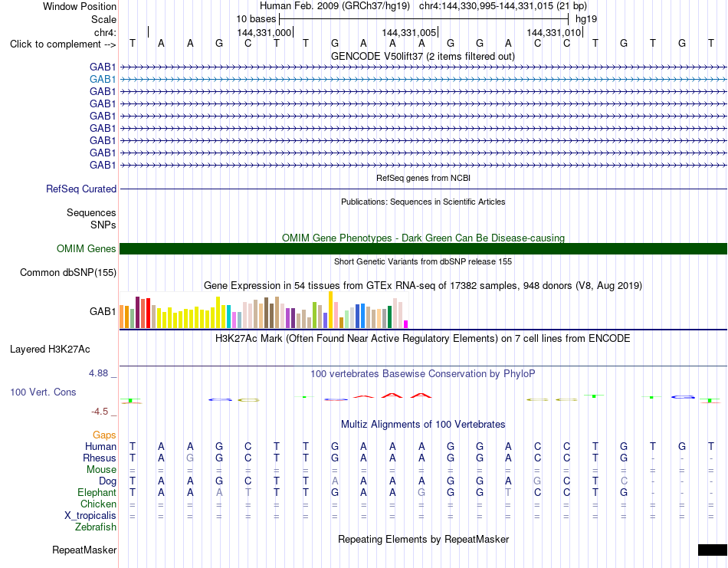
Task: Open the "GENCODE V50lift37 (2 items filtered out)" title
Action: tap(423, 56)
